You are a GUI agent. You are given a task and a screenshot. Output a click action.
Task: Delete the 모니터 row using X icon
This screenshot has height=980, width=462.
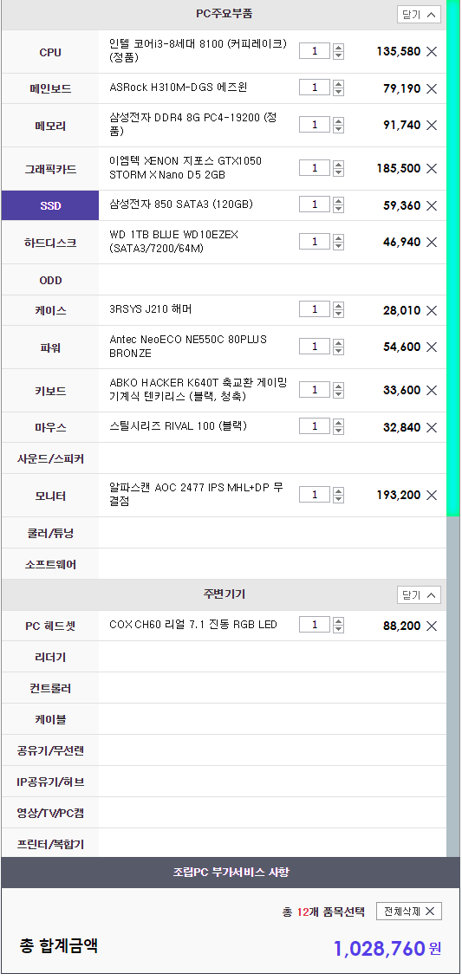tap(432, 495)
